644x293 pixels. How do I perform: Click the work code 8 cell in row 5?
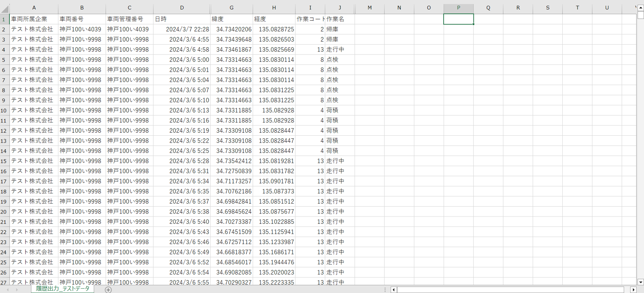310,60
